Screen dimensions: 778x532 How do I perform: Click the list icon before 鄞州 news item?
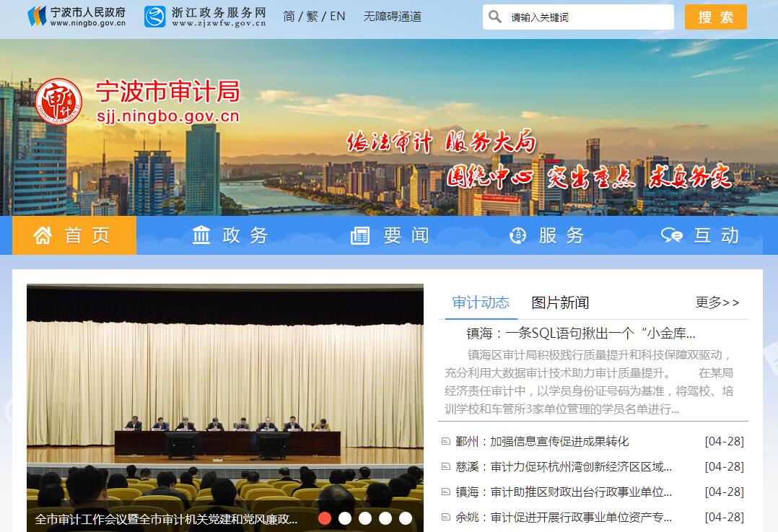click(446, 441)
